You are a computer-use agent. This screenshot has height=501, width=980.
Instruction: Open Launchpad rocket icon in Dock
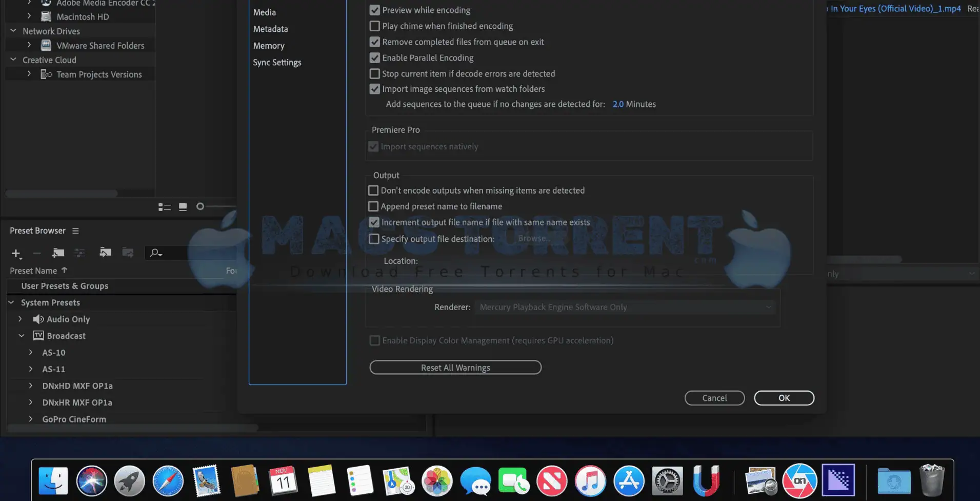tap(130, 481)
